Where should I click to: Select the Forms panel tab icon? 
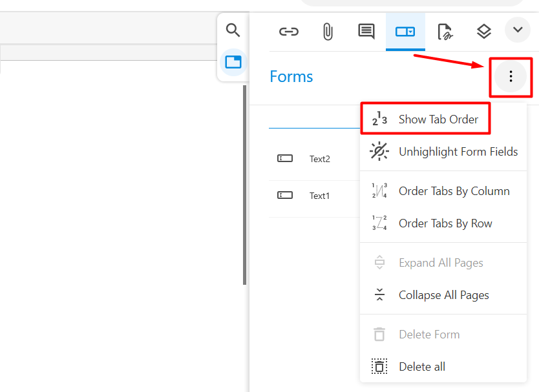click(405, 32)
